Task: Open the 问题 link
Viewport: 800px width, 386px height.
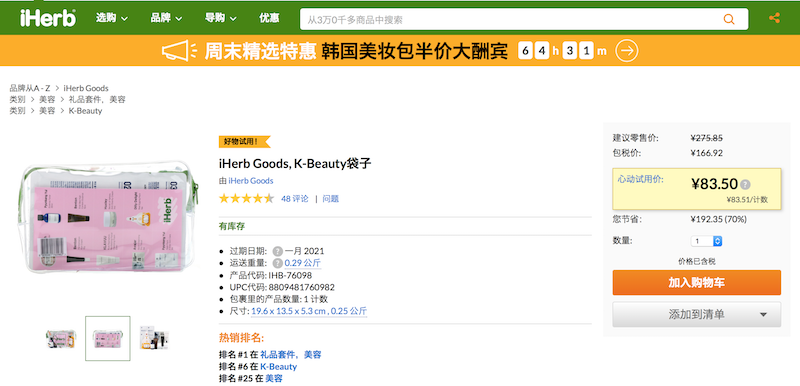Action: pos(331,199)
